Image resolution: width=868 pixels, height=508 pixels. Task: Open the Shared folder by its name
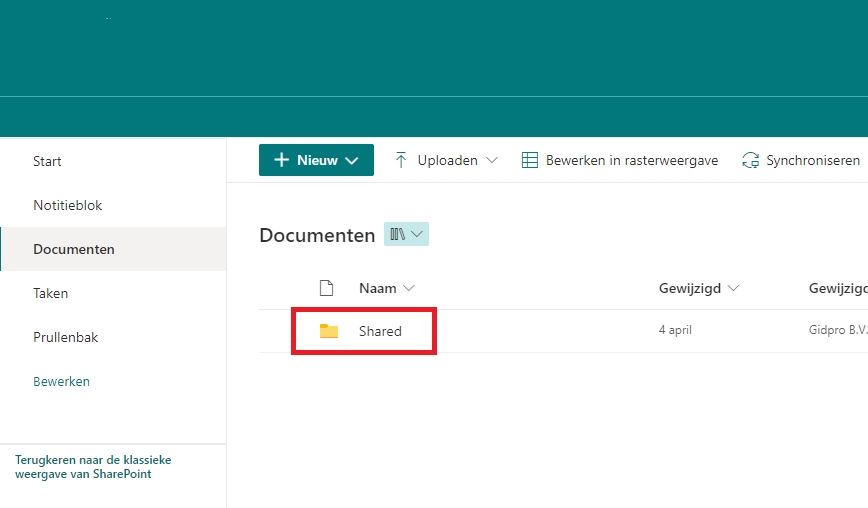pos(380,331)
